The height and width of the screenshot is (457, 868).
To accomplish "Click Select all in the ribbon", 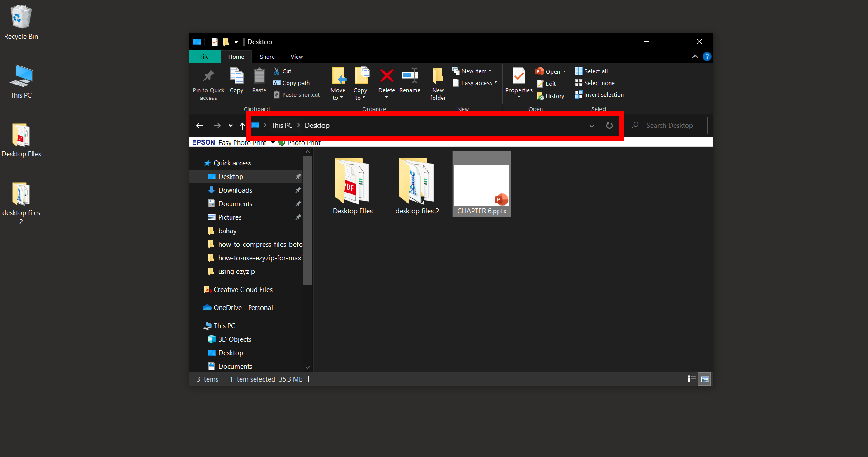I will (591, 71).
